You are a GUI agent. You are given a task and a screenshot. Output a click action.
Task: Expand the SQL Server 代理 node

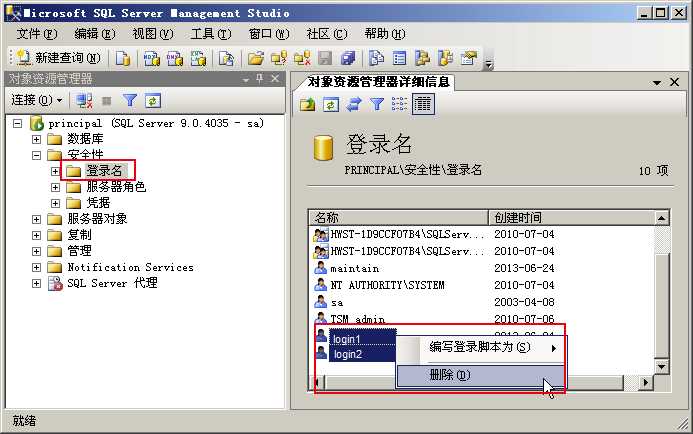click(x=36, y=283)
